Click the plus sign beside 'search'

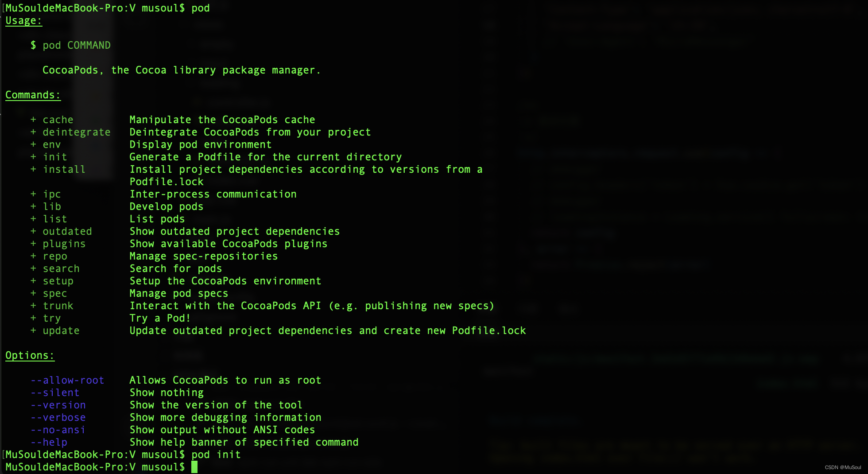click(33, 268)
